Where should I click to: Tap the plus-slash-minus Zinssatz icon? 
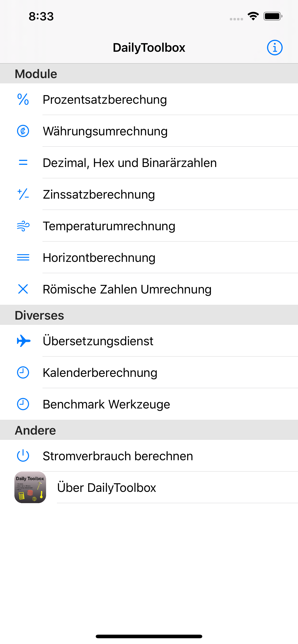pyautogui.click(x=23, y=194)
